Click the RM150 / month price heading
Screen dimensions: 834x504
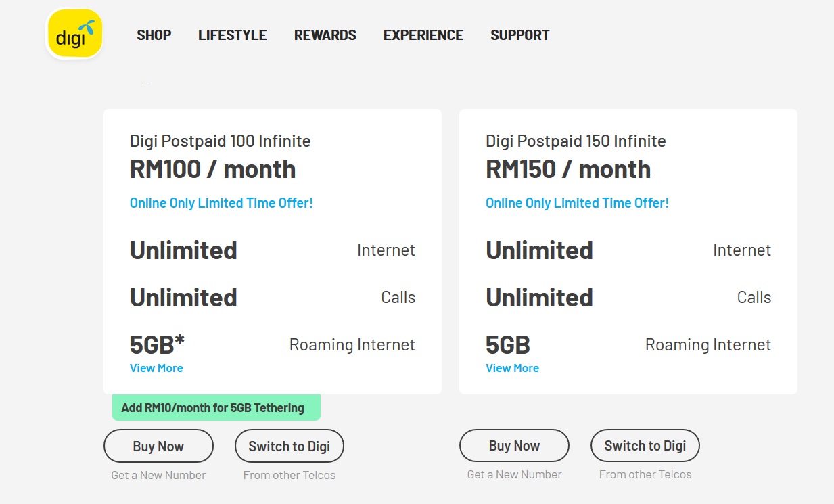tap(568, 169)
